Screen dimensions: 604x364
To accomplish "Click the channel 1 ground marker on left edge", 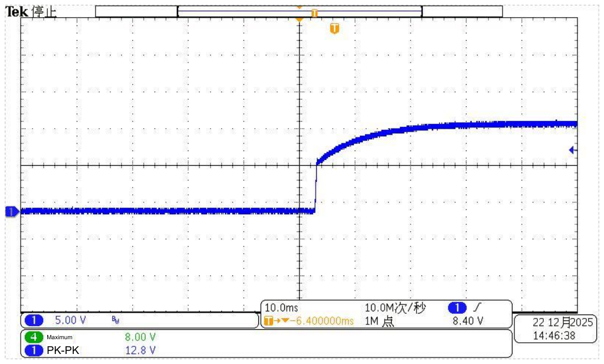I will click(12, 212).
